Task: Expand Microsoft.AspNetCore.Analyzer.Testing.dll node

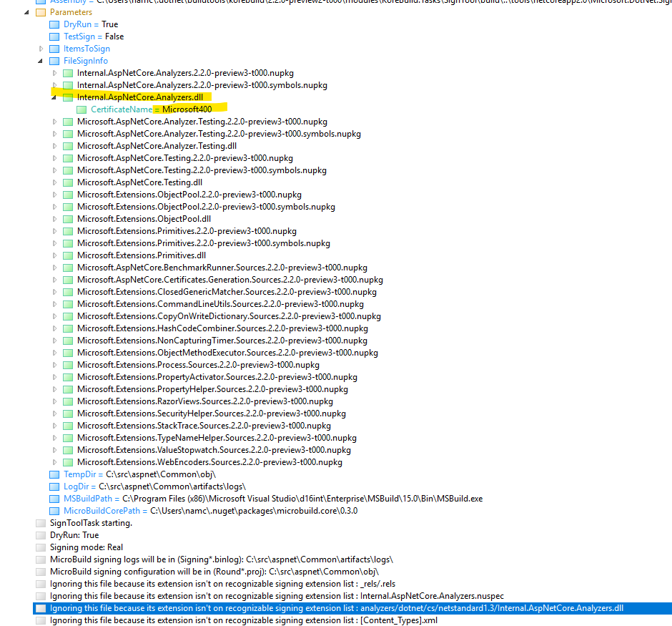Action: point(54,145)
